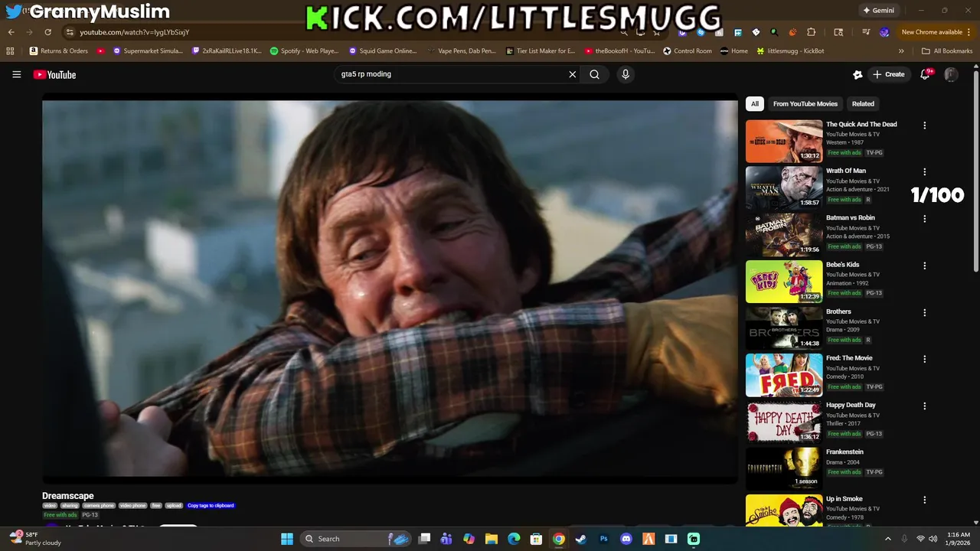980x551 pixels.
Task: Select the 'All' filter chip
Action: click(755, 104)
